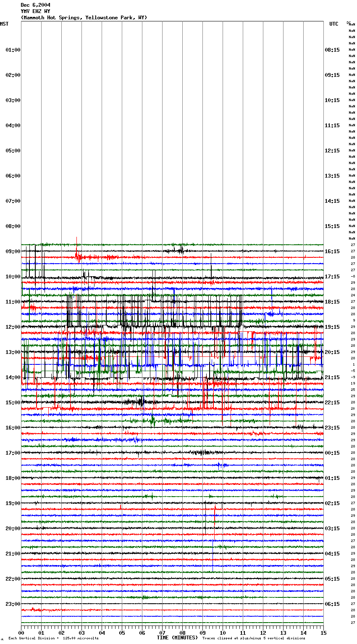Image resolution: width=357 pixels, height=644 pixels.
Task: Click the UTC label "22:15"
Action: tap(332, 403)
